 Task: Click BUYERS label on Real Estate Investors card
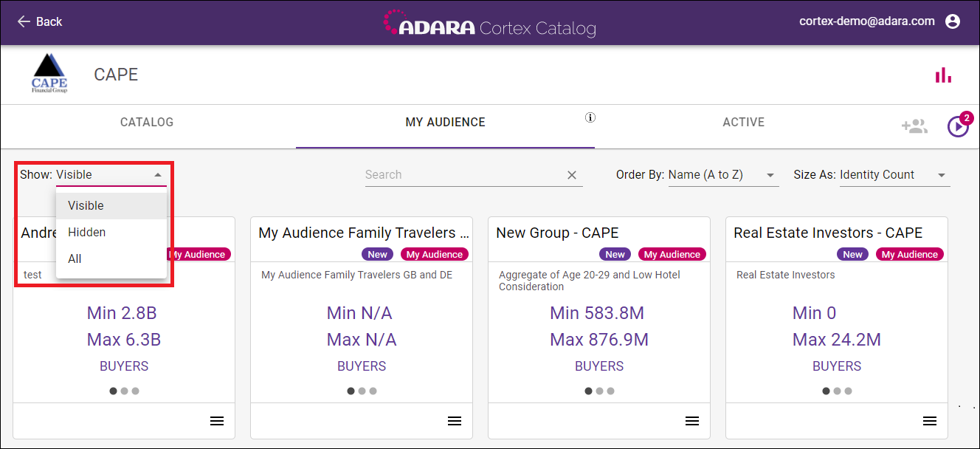pos(837,366)
